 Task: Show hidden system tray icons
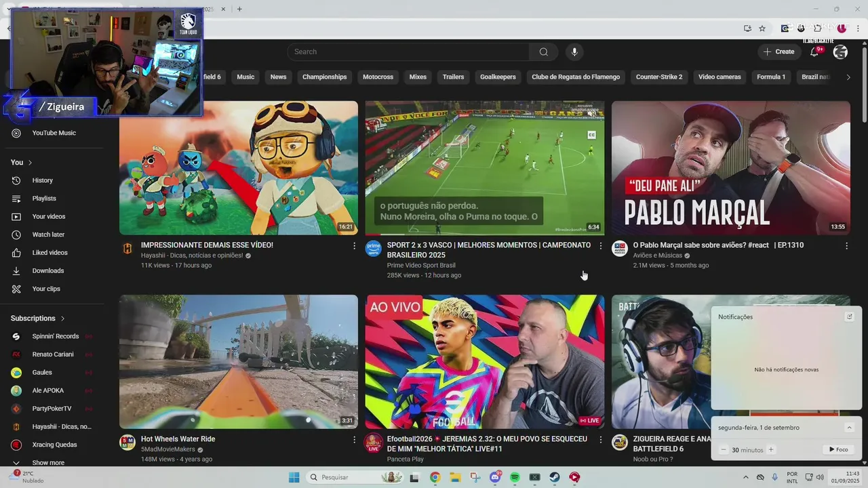pyautogui.click(x=746, y=477)
